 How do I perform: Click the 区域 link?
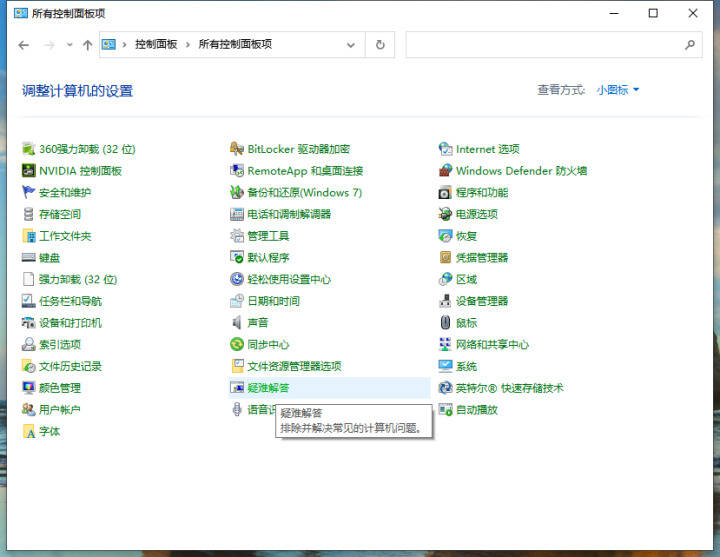[466, 279]
